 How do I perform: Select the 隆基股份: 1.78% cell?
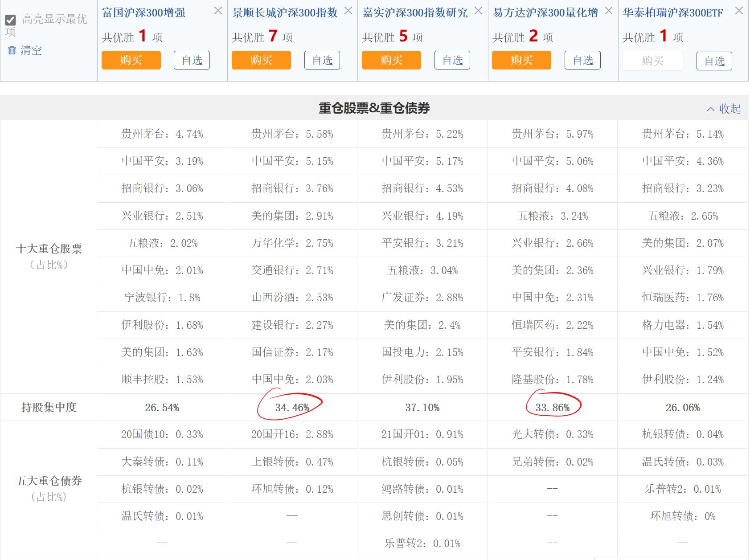click(x=553, y=380)
